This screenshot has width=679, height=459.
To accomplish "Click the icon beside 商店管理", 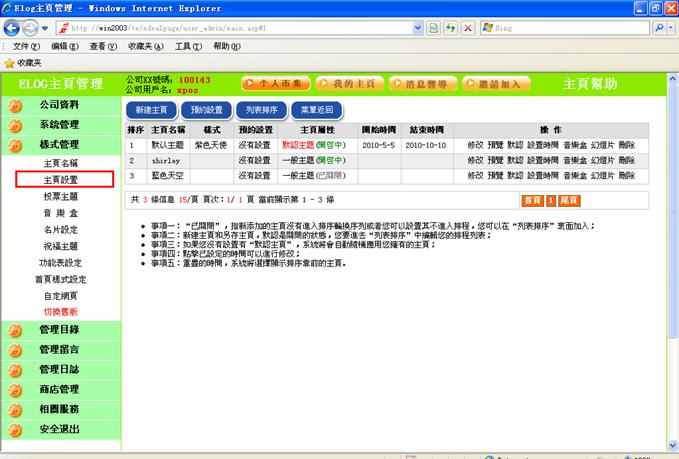I will (x=15, y=389).
